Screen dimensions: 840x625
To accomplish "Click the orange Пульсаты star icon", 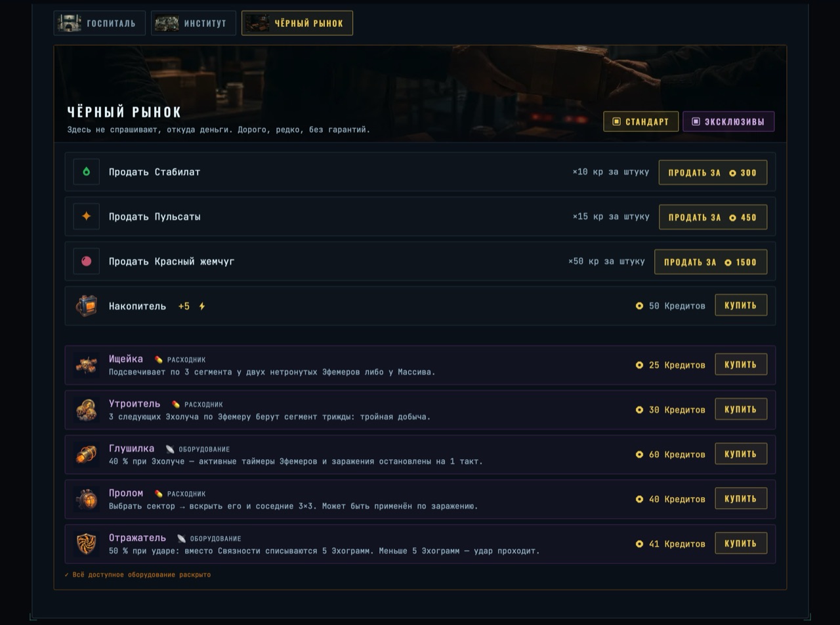I will (86, 216).
